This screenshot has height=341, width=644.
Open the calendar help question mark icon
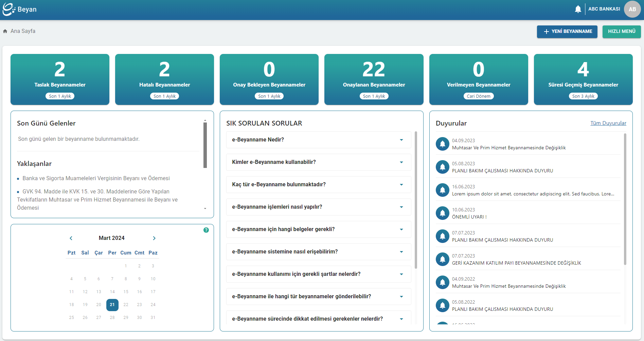tap(206, 230)
